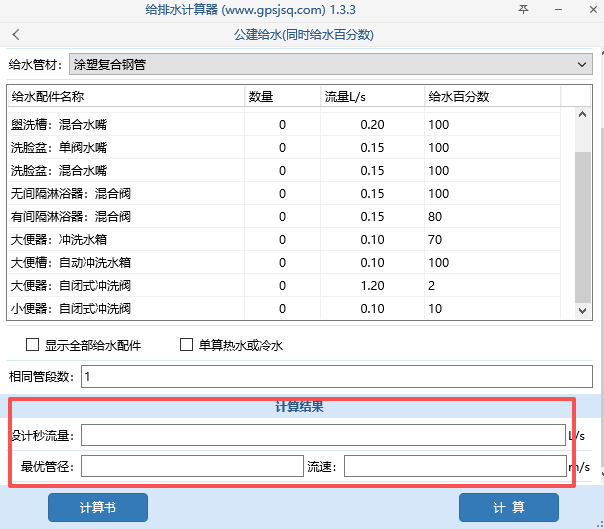Click the 流量L/s column header

tap(371, 97)
